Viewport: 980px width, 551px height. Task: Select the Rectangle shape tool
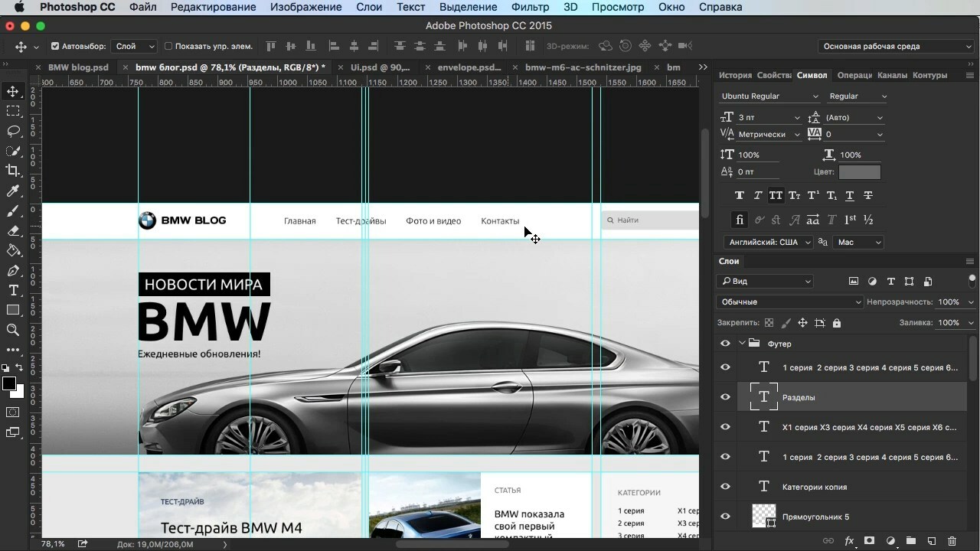coord(13,310)
